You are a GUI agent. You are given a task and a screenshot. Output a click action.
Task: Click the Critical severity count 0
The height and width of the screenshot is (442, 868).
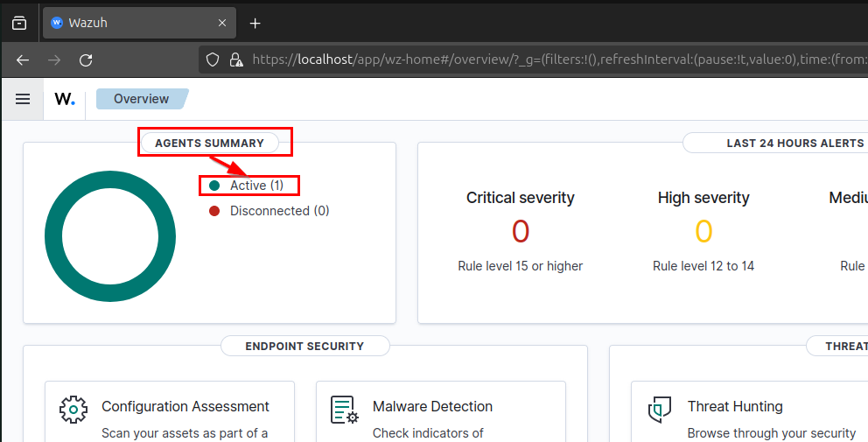[x=521, y=232]
